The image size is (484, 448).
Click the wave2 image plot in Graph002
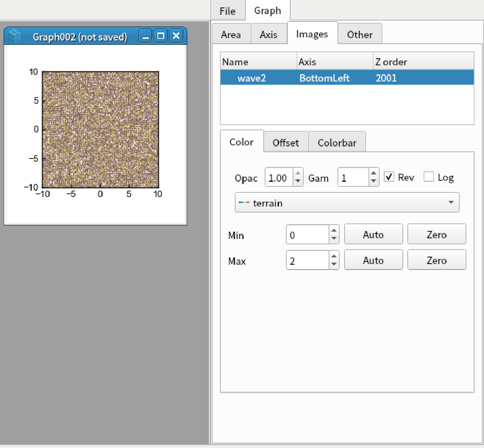click(x=101, y=130)
